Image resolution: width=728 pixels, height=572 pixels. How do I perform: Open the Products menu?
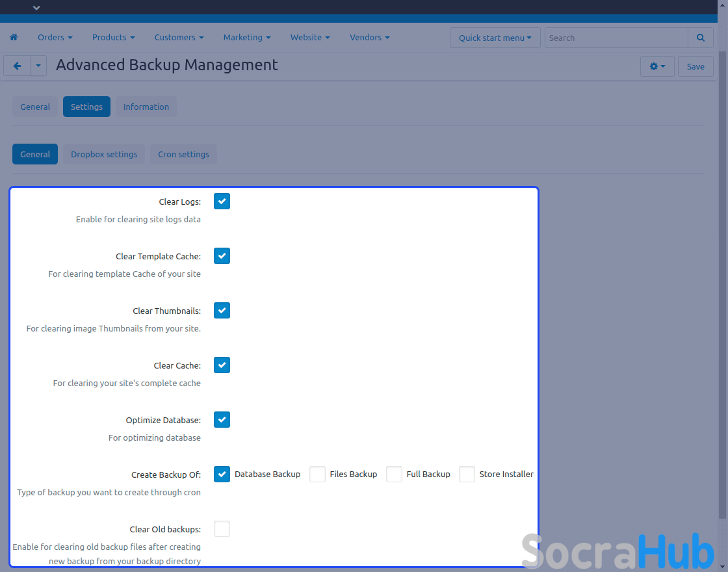coord(113,38)
